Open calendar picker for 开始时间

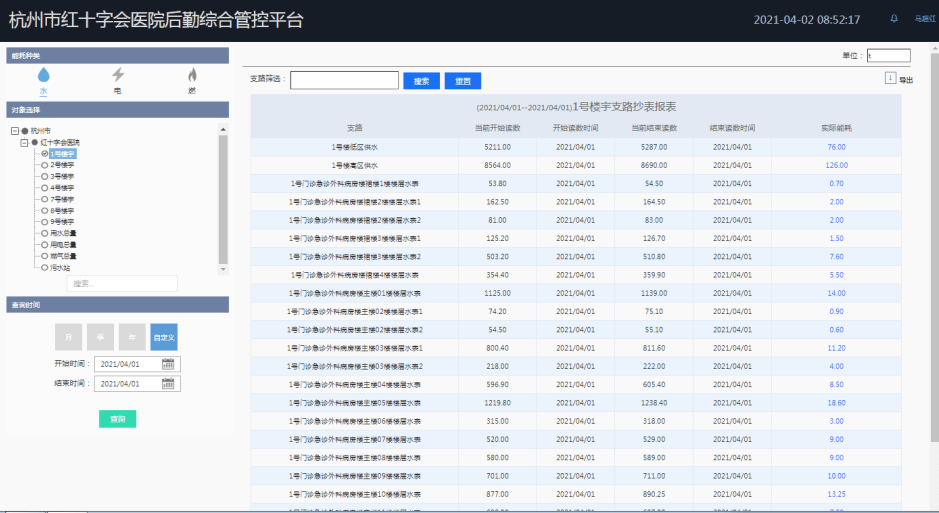[x=168, y=364]
